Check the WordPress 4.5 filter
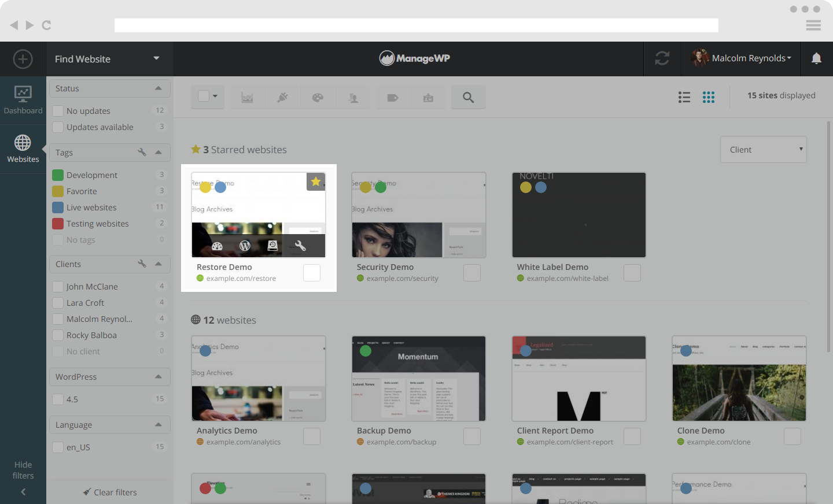833x504 pixels. pyautogui.click(x=58, y=399)
